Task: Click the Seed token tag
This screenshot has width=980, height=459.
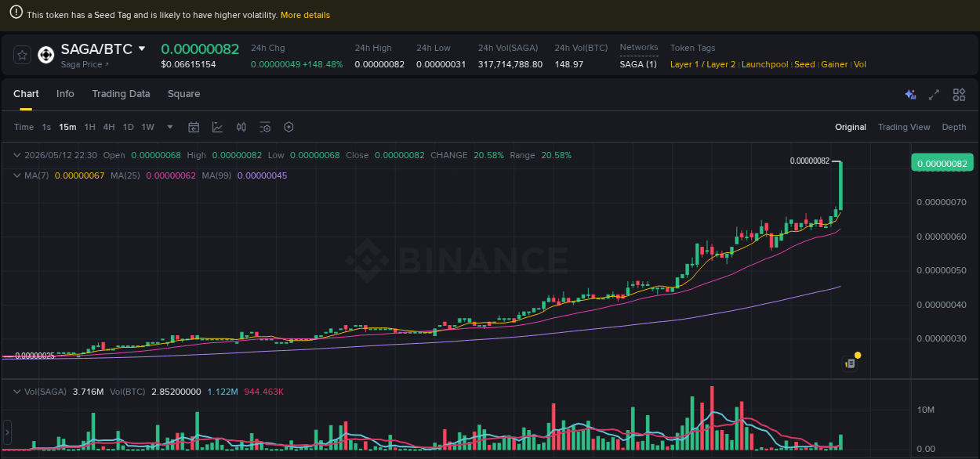Action: click(x=804, y=64)
